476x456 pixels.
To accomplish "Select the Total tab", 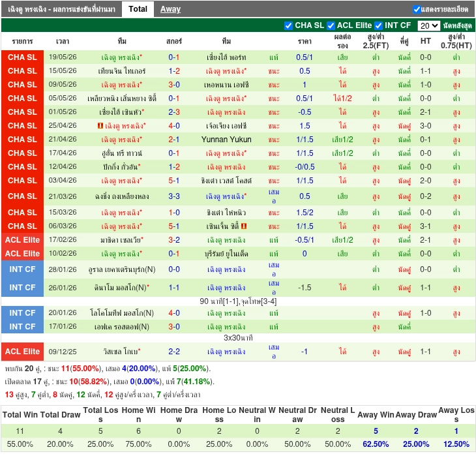I will (138, 9).
